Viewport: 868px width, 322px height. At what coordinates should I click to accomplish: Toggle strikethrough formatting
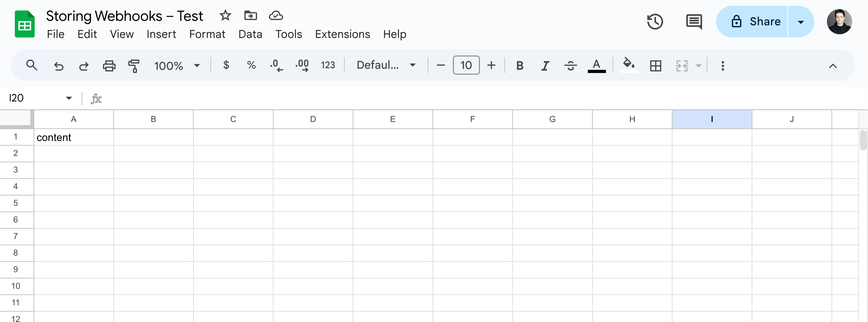pyautogui.click(x=570, y=65)
